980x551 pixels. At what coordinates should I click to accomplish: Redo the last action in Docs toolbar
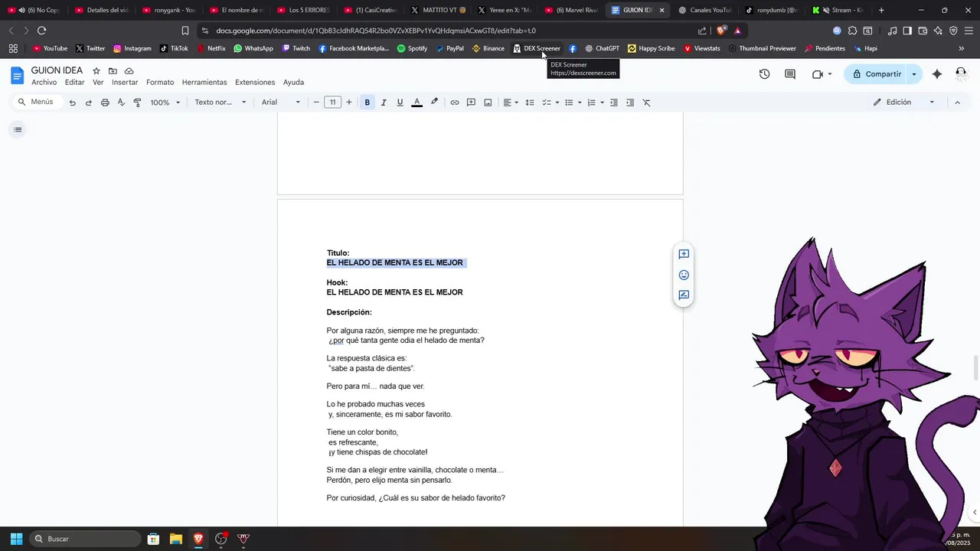[x=88, y=103]
